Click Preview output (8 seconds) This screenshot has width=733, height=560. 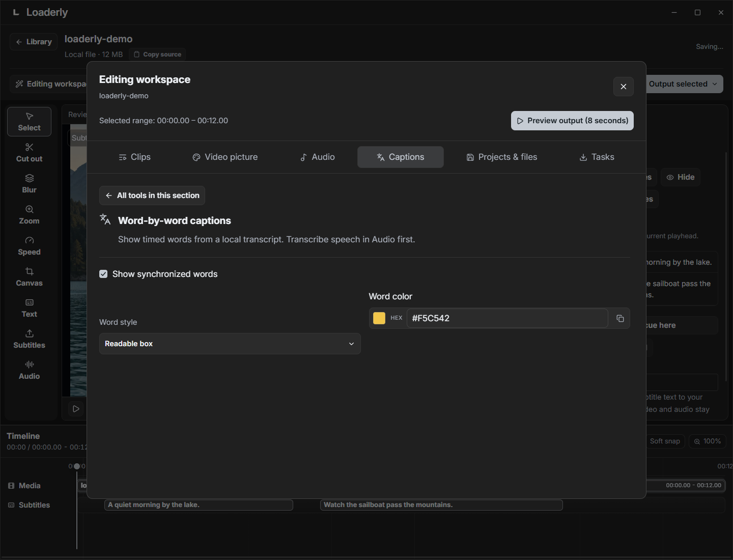(572, 121)
